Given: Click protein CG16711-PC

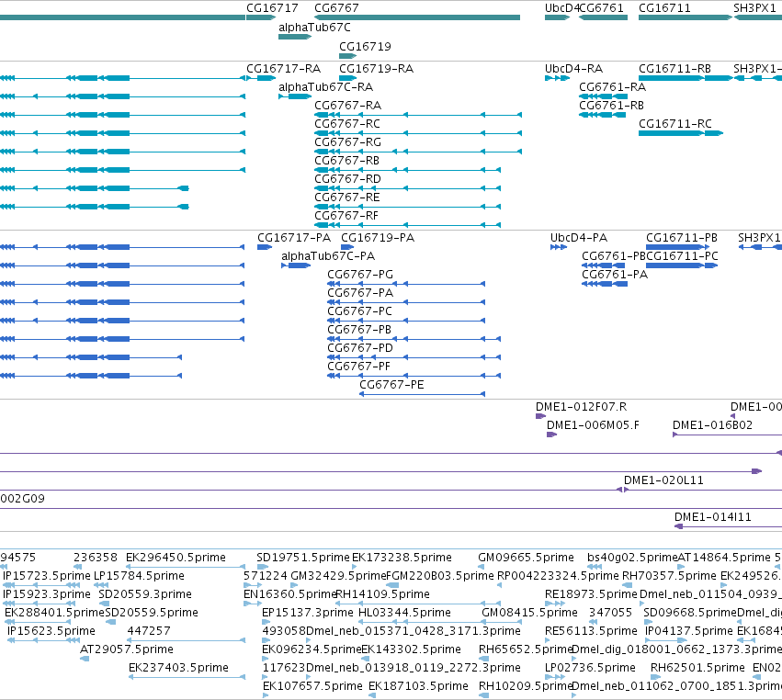Looking at the screenshot, I should pos(682,265).
